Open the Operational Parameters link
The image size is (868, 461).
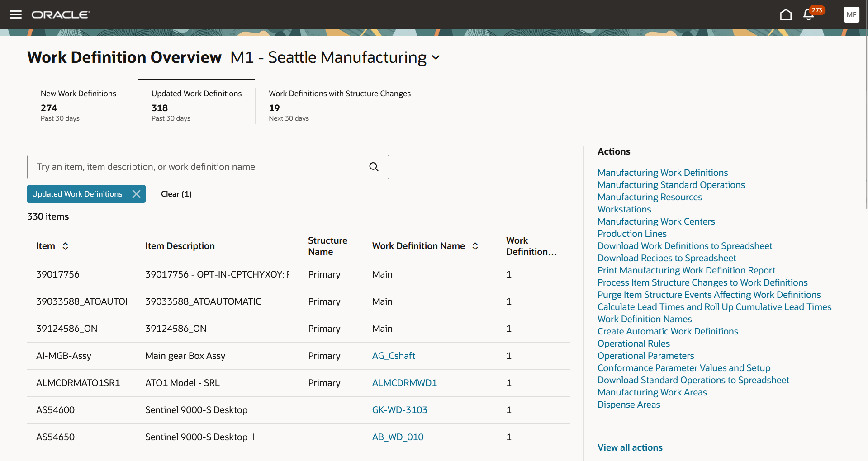[x=646, y=356]
